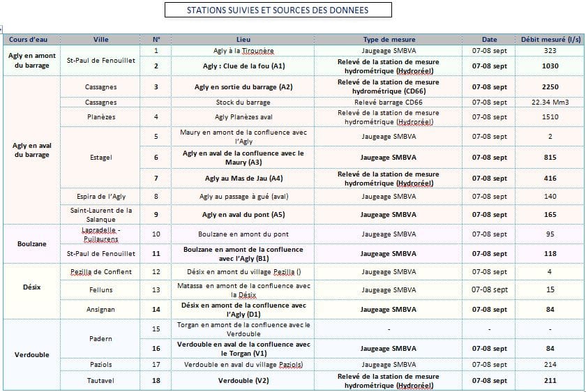The width and height of the screenshot is (586, 392).
Task: Click the 'Padern' city cell
Action: [101, 339]
